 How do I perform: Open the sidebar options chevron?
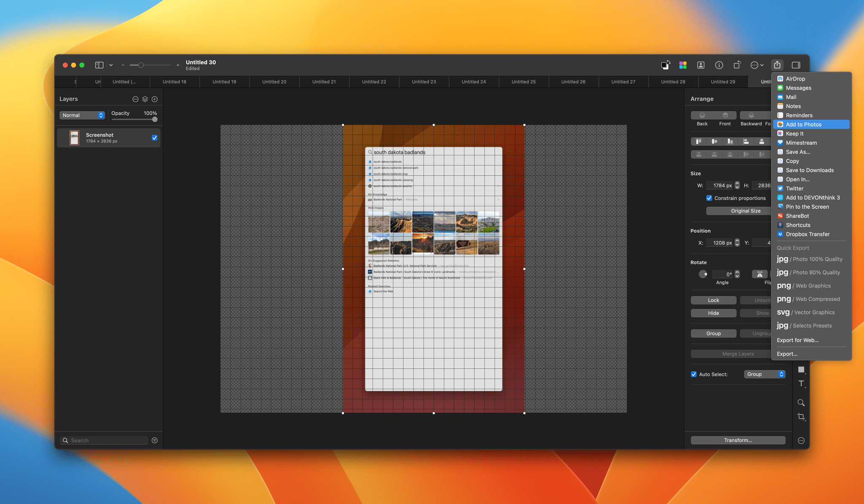click(111, 65)
